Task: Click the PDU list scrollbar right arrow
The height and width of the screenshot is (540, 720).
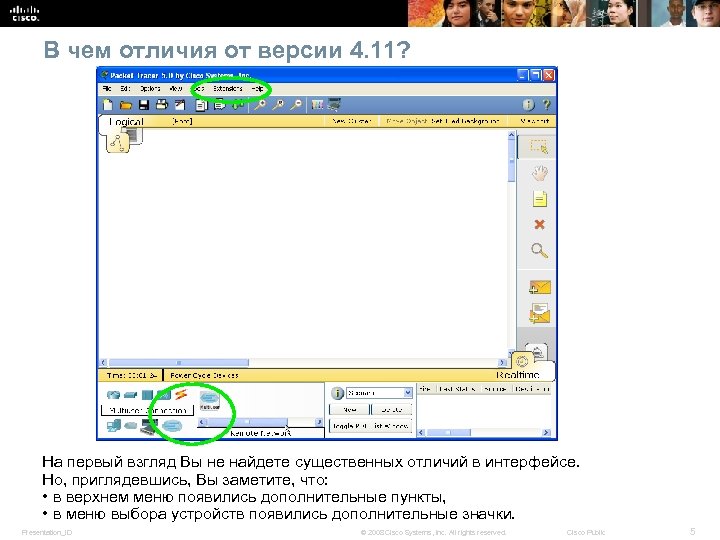Action: pyautogui.click(x=546, y=433)
